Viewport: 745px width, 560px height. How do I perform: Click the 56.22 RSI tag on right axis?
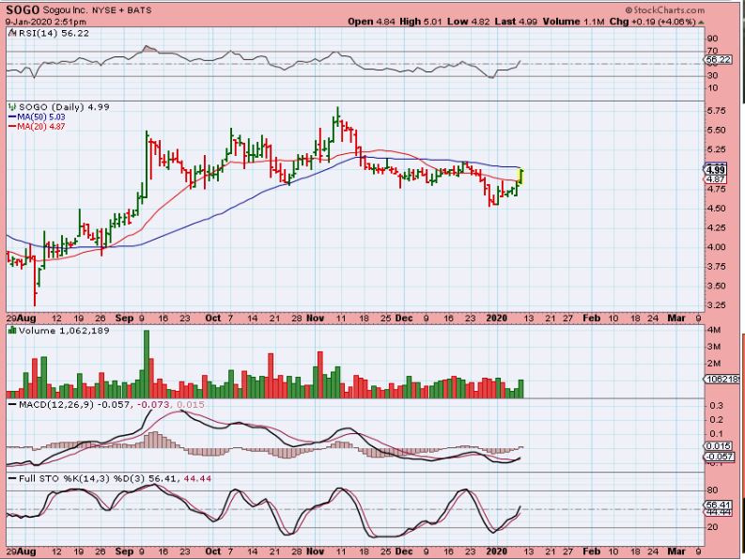coord(718,59)
